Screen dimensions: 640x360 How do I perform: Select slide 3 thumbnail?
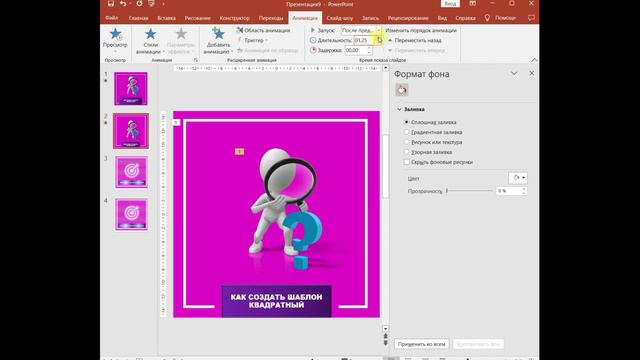pos(131,172)
